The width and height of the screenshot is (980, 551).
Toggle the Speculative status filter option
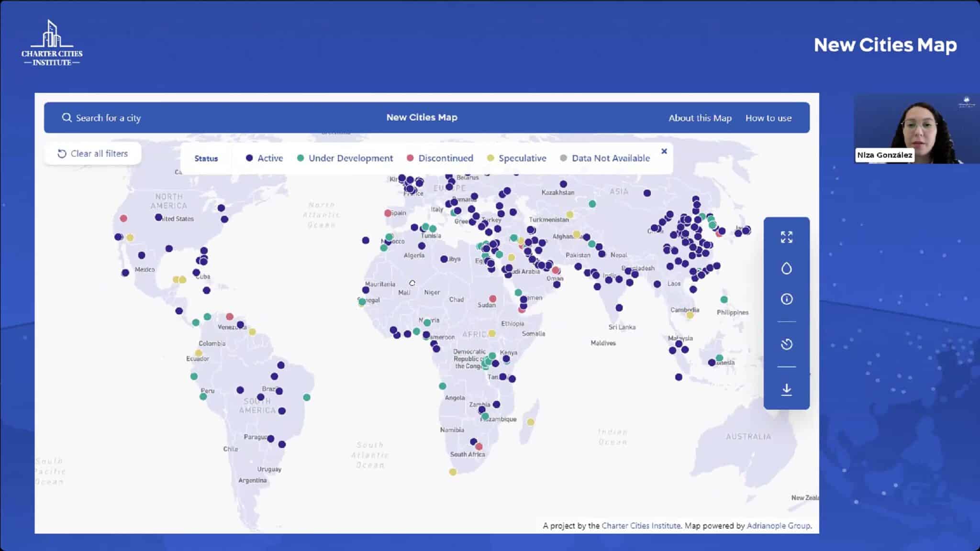coord(516,158)
